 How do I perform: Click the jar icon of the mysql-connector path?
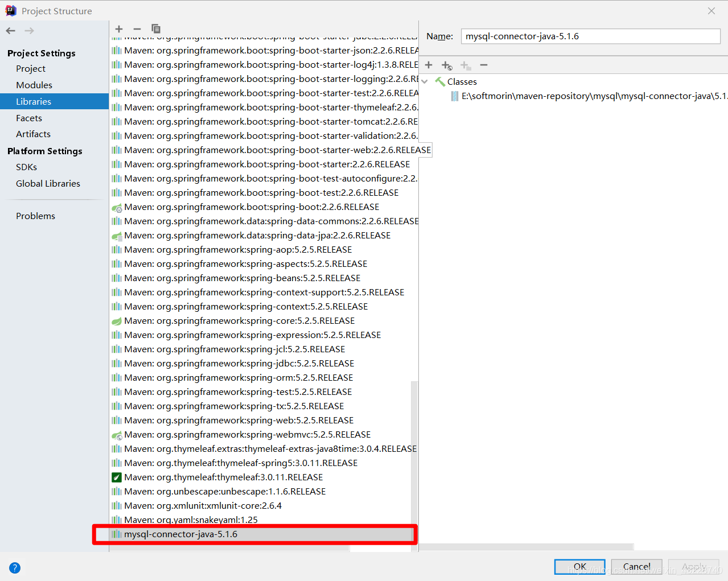[455, 96]
